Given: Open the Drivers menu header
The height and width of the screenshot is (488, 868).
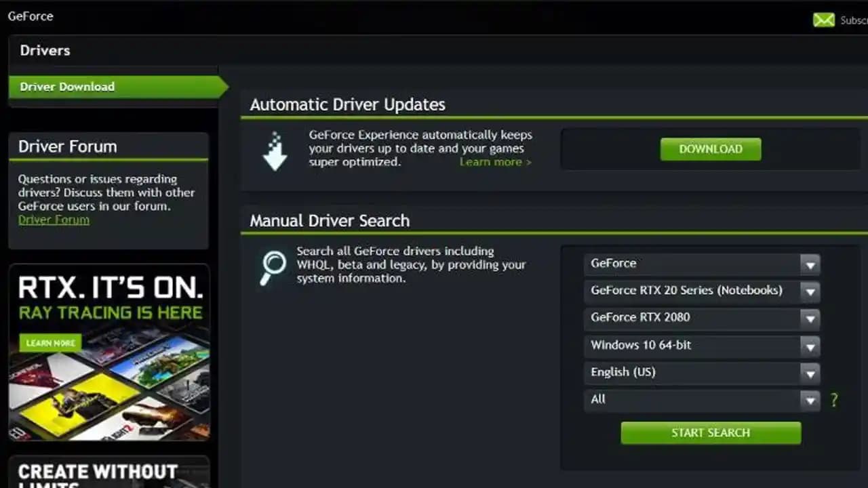Looking at the screenshot, I should pyautogui.click(x=45, y=51).
